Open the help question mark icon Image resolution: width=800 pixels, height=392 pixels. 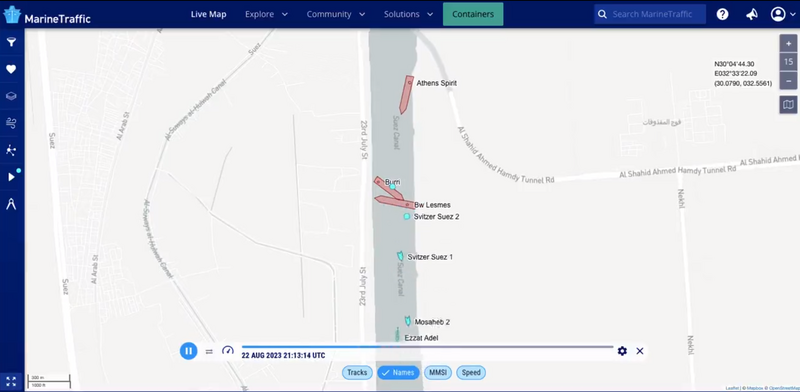click(x=722, y=14)
